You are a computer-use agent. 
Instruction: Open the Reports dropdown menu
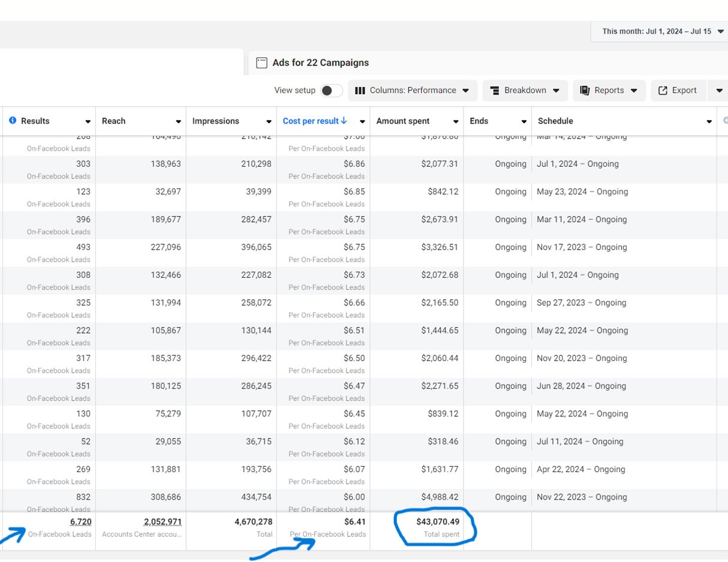609,91
